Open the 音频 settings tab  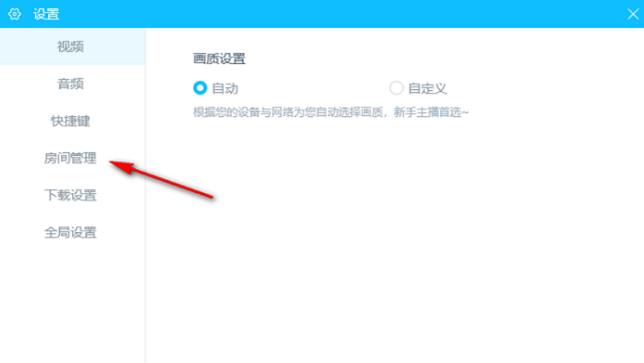pos(72,84)
